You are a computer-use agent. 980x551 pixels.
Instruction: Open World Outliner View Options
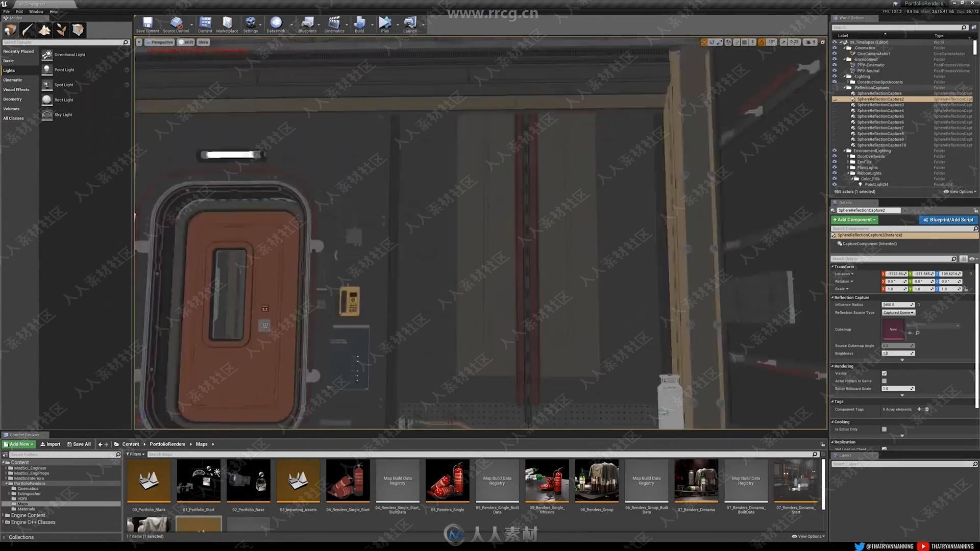(960, 192)
